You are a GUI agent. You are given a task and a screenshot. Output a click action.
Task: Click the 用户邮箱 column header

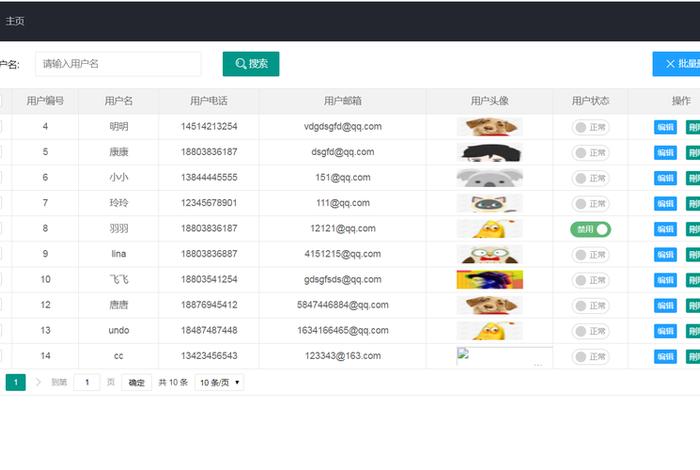(342, 101)
